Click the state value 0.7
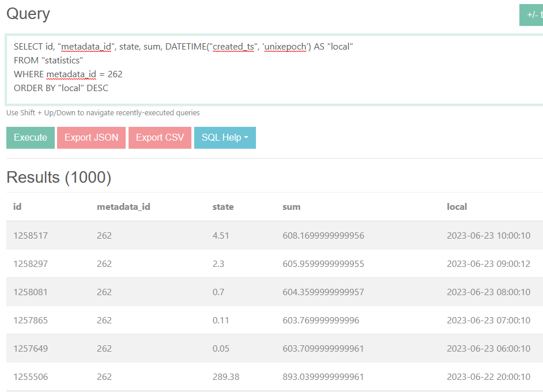The width and height of the screenshot is (543, 392). click(x=218, y=292)
